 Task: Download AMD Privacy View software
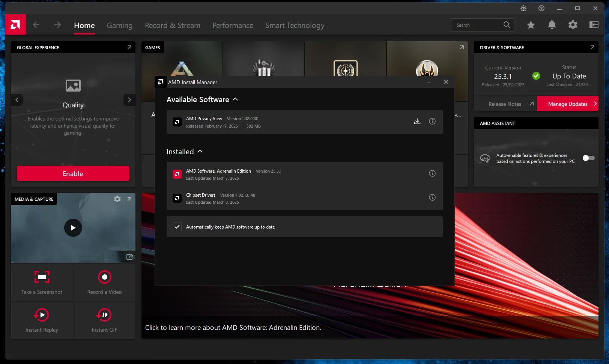pyautogui.click(x=417, y=121)
